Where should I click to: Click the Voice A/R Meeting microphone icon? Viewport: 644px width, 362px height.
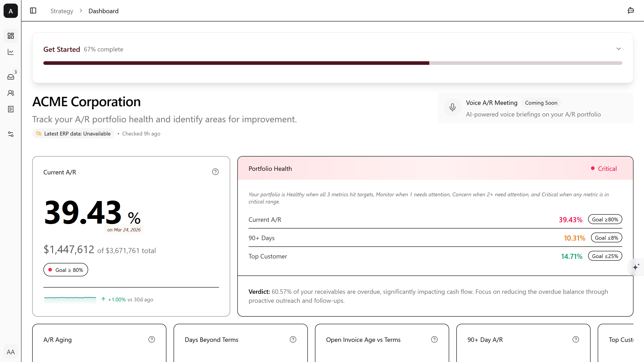click(452, 107)
